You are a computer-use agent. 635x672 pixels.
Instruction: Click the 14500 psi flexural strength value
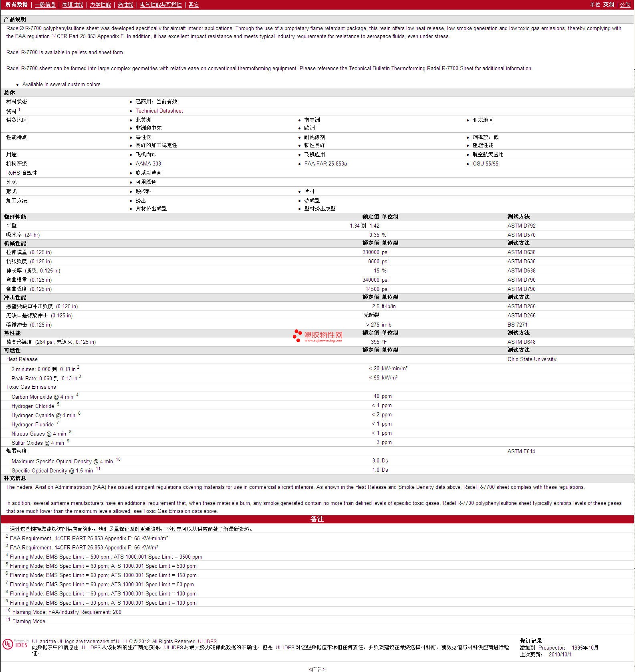(377, 289)
